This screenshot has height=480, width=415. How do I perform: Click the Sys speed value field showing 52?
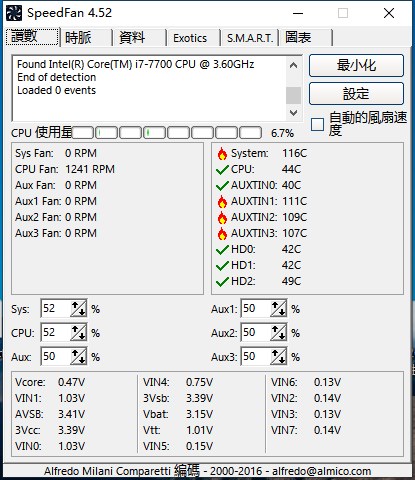point(55,309)
